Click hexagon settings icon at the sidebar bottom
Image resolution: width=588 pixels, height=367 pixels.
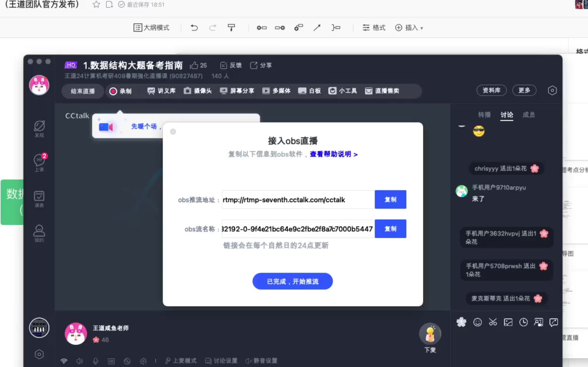40,354
